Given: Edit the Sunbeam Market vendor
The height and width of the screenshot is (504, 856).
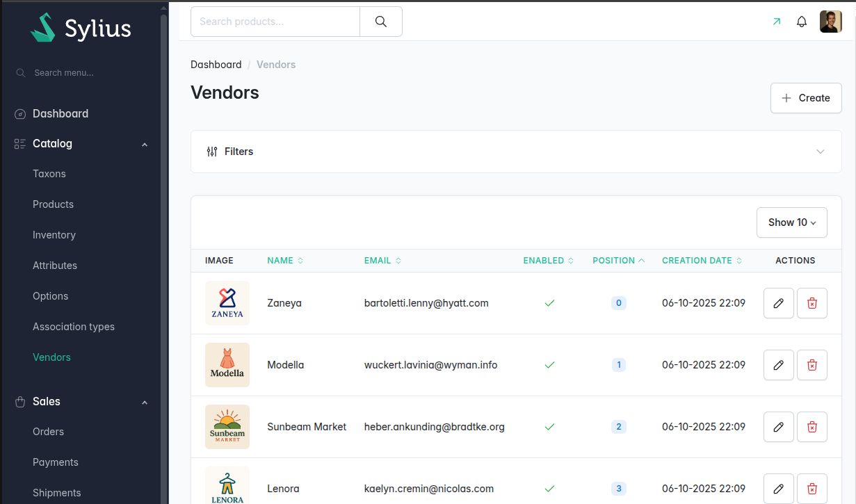Looking at the screenshot, I should (x=779, y=427).
